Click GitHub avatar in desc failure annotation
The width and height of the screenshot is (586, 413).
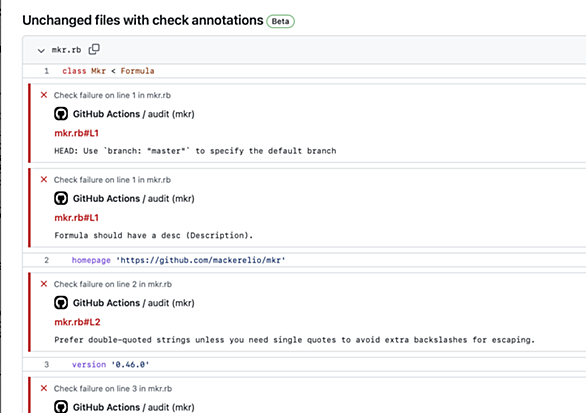click(x=61, y=198)
